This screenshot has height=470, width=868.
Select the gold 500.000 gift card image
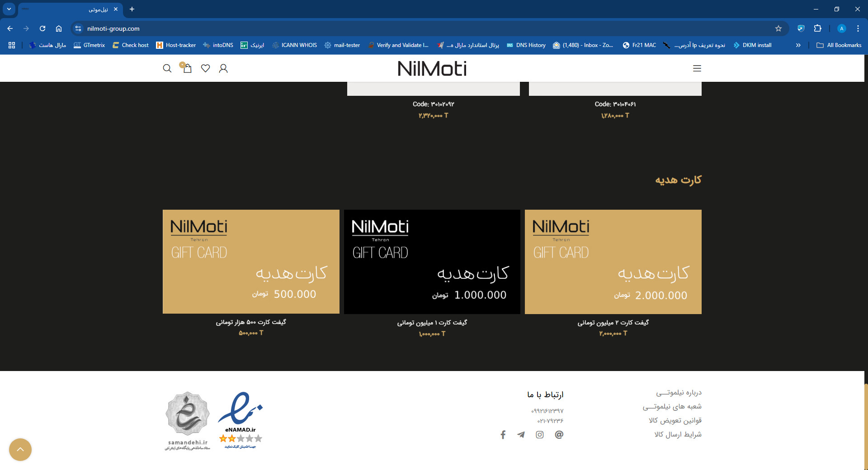pos(251,262)
